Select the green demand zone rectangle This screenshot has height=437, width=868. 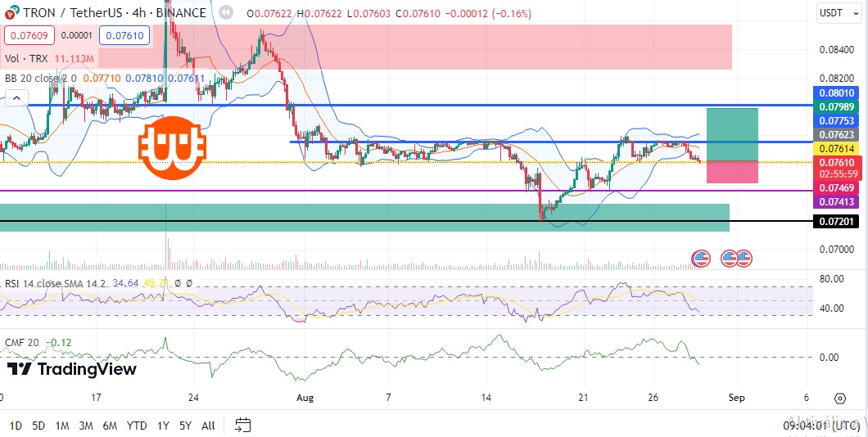tap(364, 218)
